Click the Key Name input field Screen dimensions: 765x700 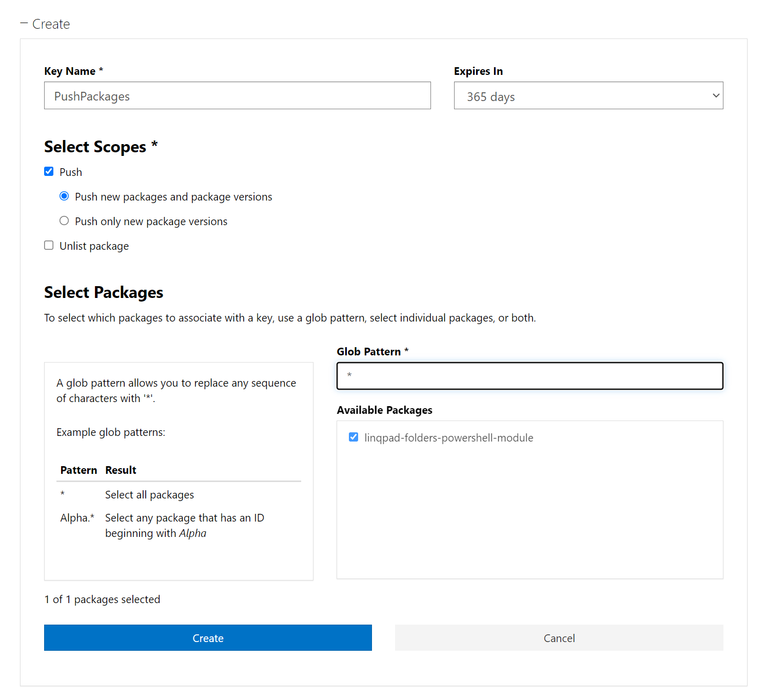tap(237, 95)
